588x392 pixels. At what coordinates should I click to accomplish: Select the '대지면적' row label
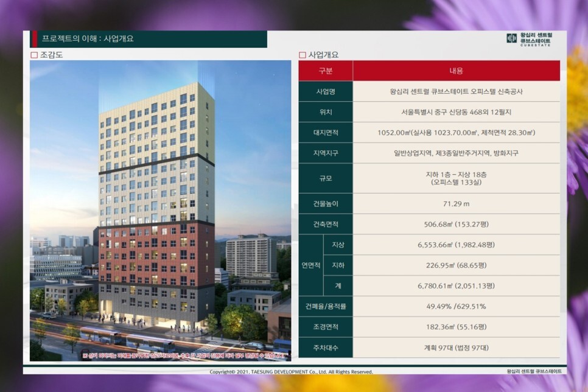pos(326,133)
